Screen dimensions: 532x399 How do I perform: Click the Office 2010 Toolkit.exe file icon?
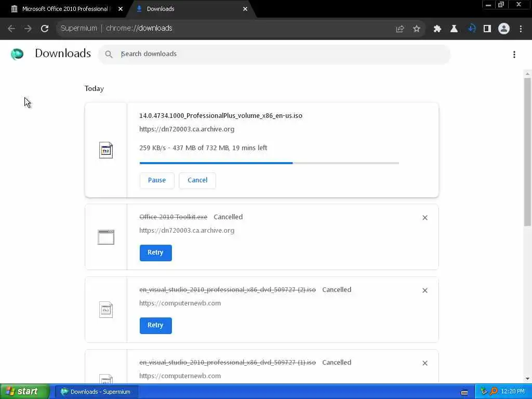click(x=106, y=237)
